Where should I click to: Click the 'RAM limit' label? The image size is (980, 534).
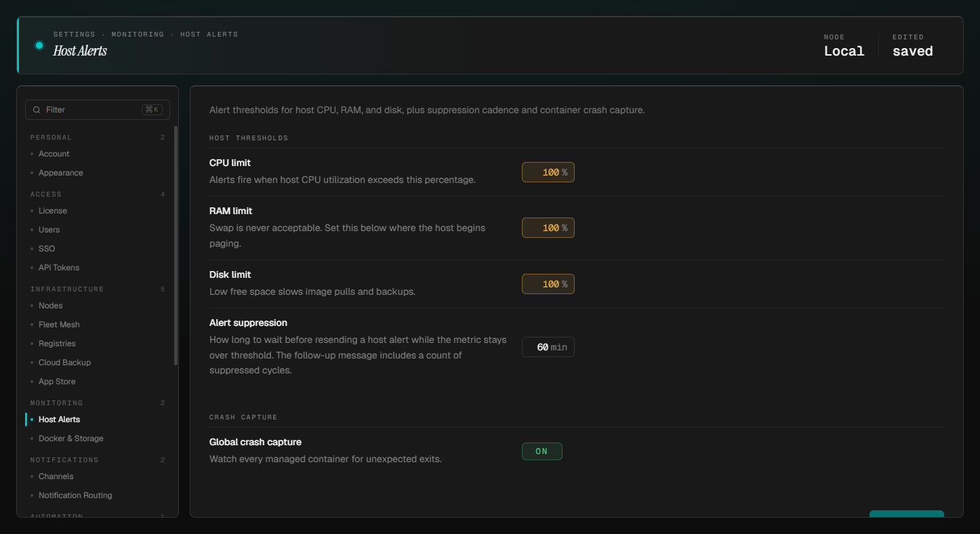[230, 211]
